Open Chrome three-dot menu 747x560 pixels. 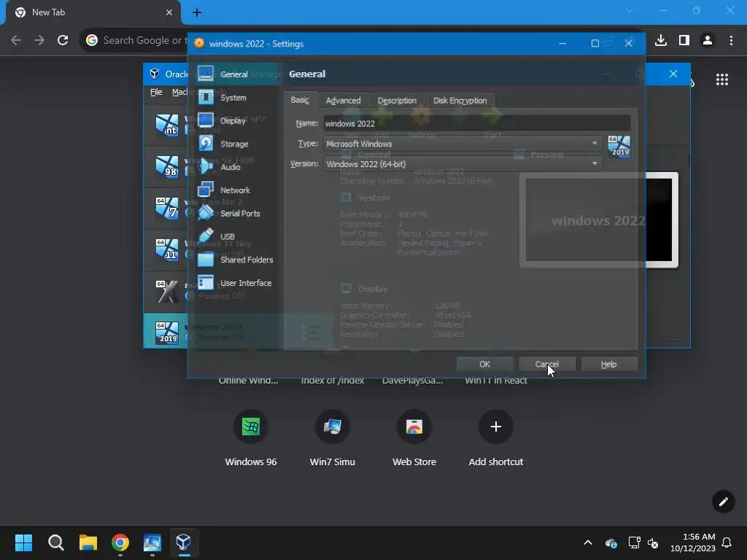coord(731,41)
